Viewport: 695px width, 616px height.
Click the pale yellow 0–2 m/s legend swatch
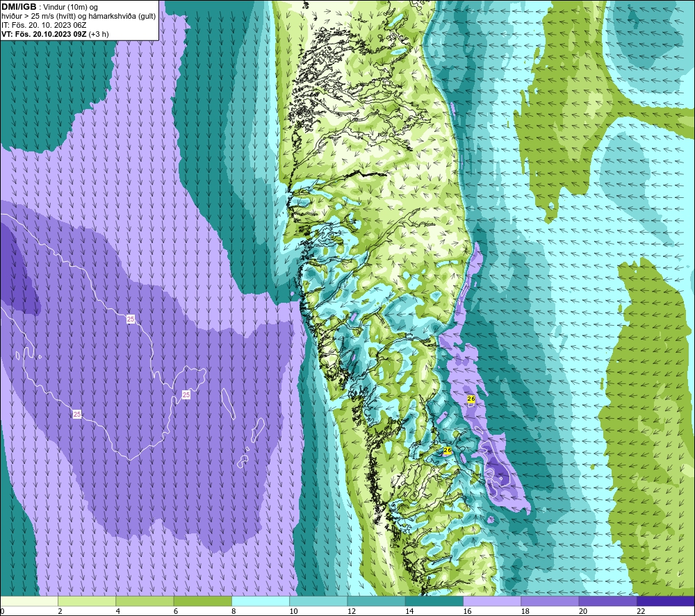click(28, 601)
